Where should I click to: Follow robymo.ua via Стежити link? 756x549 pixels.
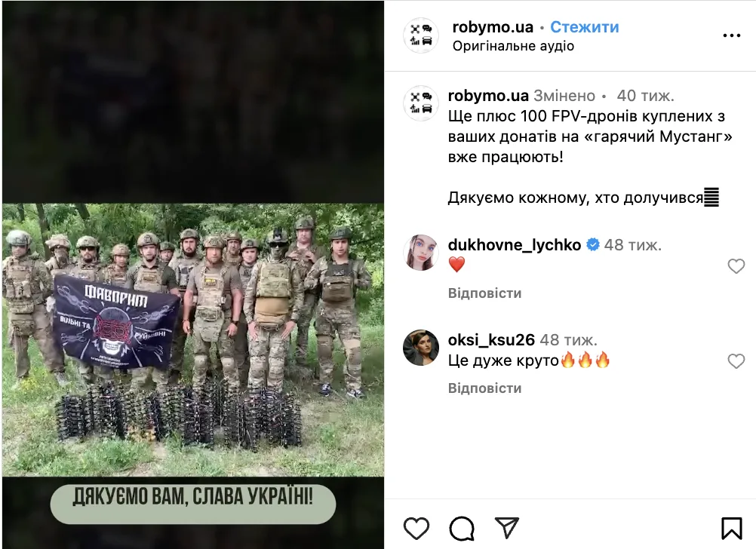pyautogui.click(x=585, y=27)
